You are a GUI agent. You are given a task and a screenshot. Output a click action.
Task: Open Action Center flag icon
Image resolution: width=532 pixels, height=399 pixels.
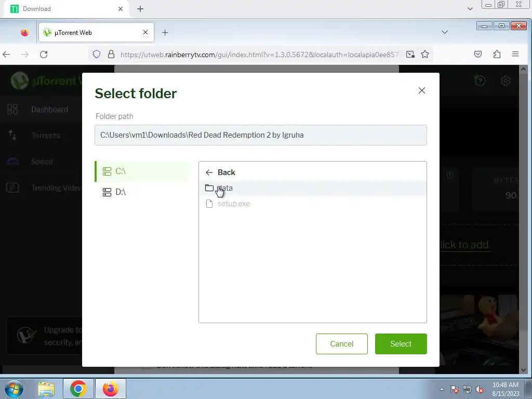[x=454, y=389]
